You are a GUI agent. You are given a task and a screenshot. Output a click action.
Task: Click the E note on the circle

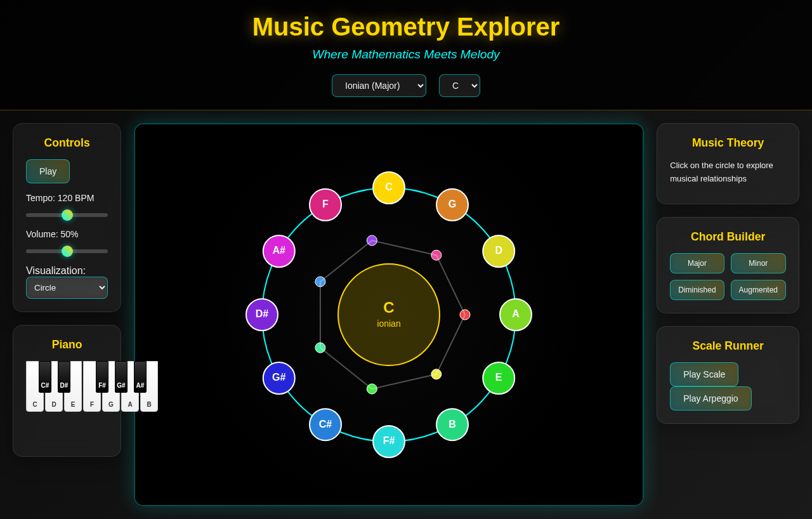498,378
